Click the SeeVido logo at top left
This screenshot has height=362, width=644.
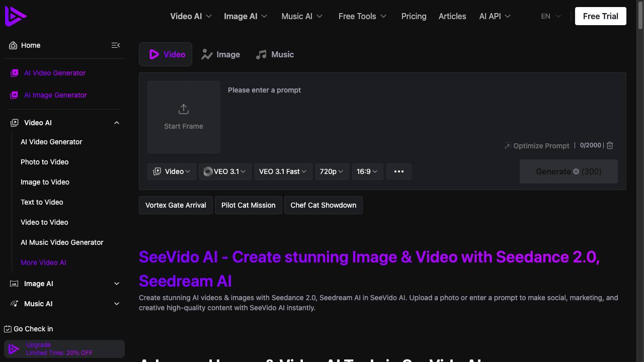pyautogui.click(x=16, y=16)
